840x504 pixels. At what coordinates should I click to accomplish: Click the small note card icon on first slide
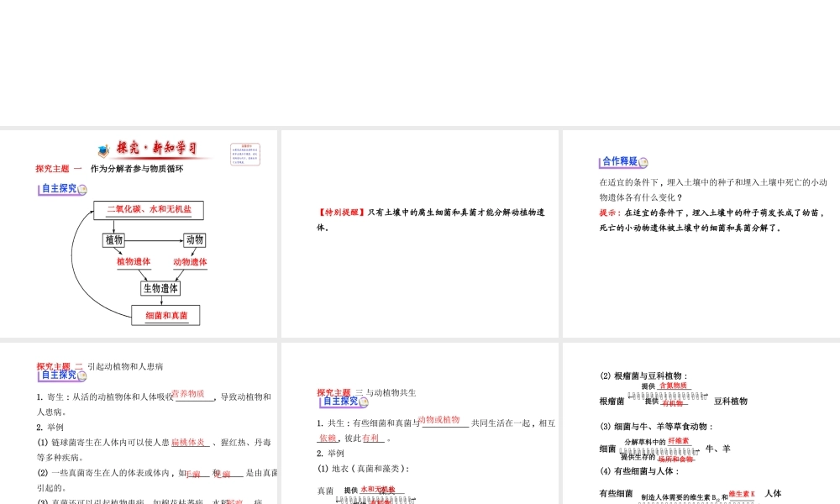pyautogui.click(x=245, y=155)
